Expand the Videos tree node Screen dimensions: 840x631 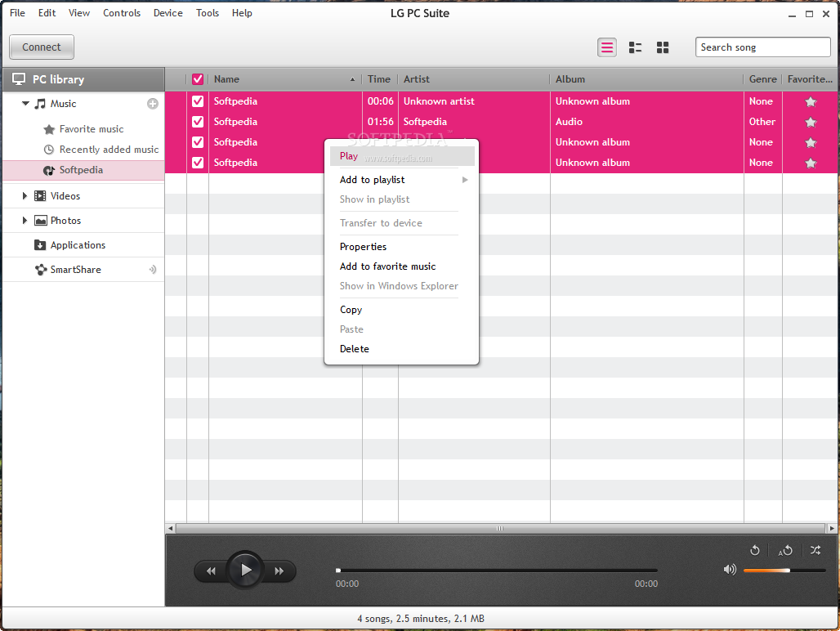(25, 196)
